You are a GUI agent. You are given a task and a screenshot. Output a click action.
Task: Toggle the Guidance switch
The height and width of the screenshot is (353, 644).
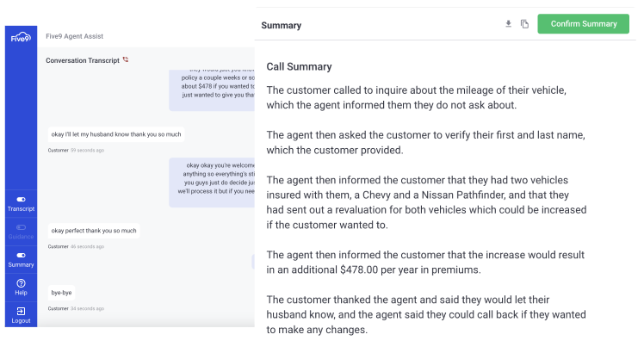point(21,227)
